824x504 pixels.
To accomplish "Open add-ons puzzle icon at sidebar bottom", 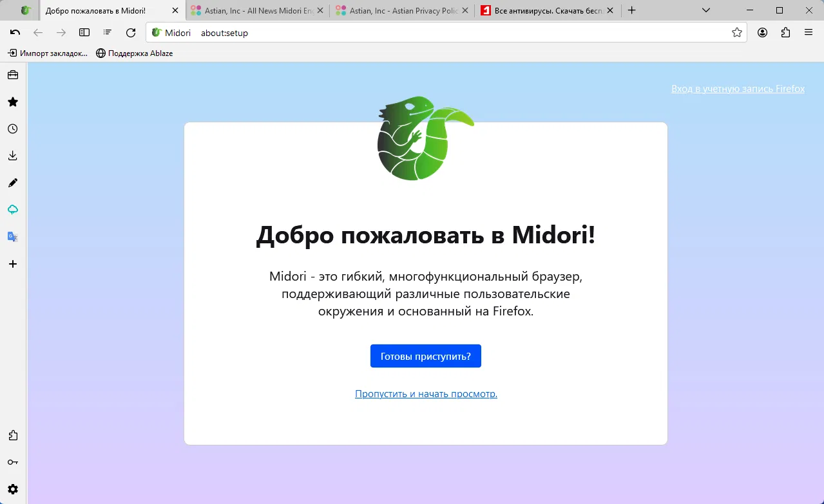I will coord(13,435).
